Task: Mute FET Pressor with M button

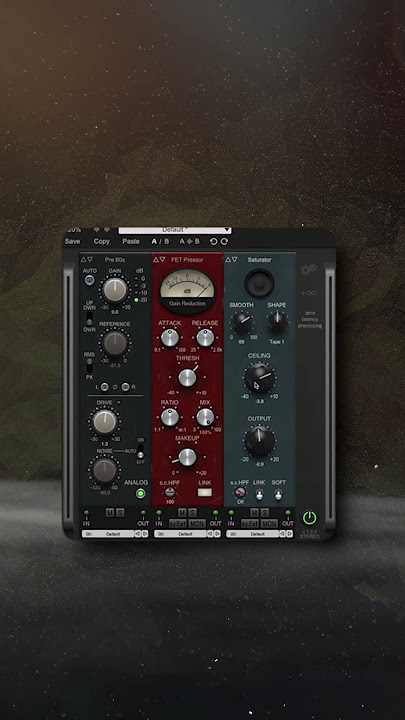Action: 182,513
